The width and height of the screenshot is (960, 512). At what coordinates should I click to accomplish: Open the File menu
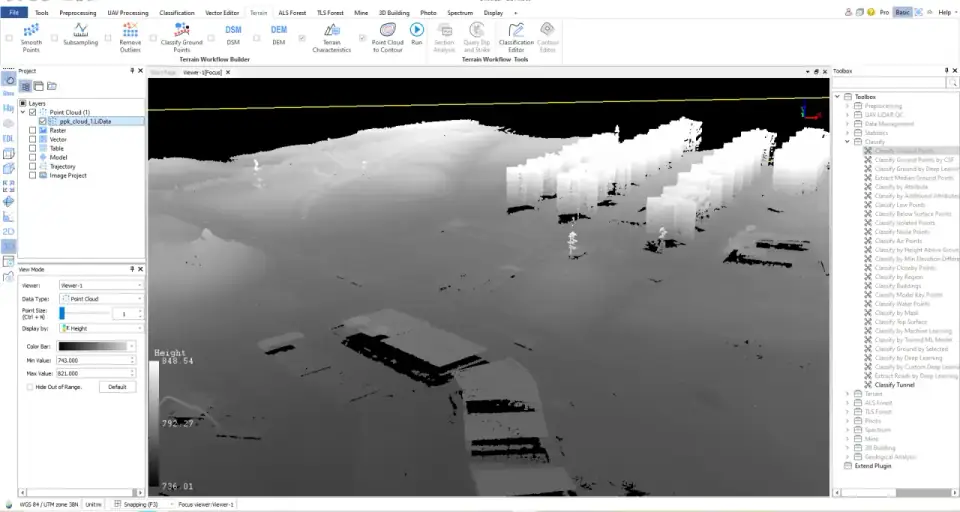click(14, 12)
